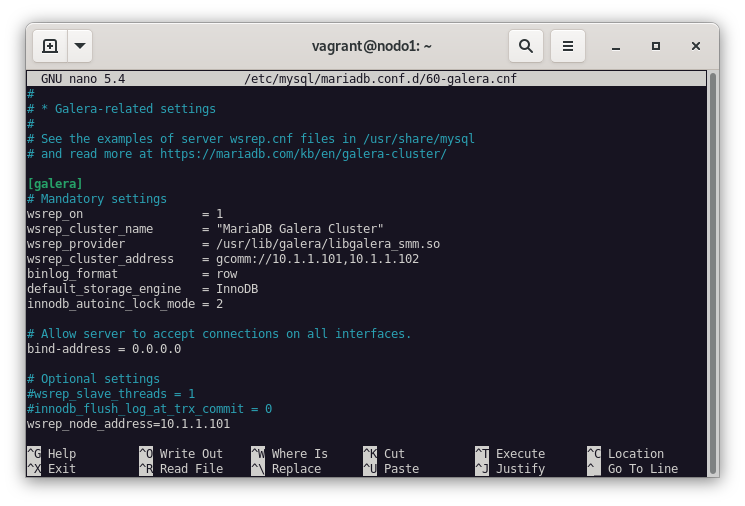Click the search magnifier icon
This screenshot has height=506, width=745.
(525, 46)
